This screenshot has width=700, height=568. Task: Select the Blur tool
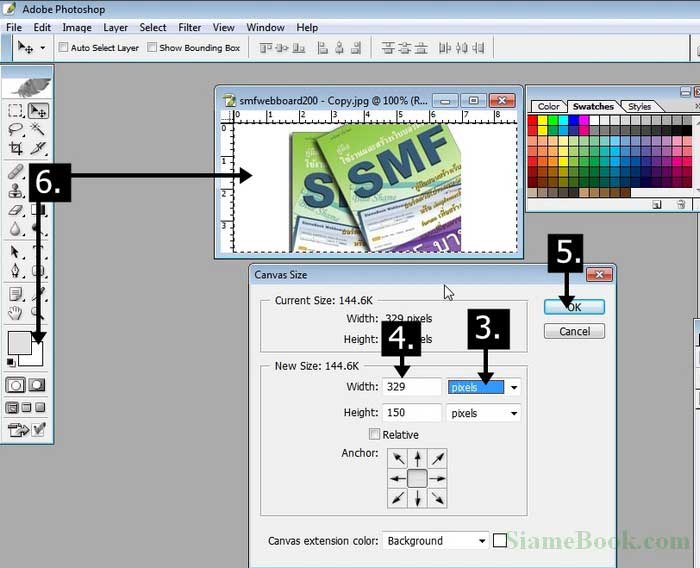click(x=16, y=229)
